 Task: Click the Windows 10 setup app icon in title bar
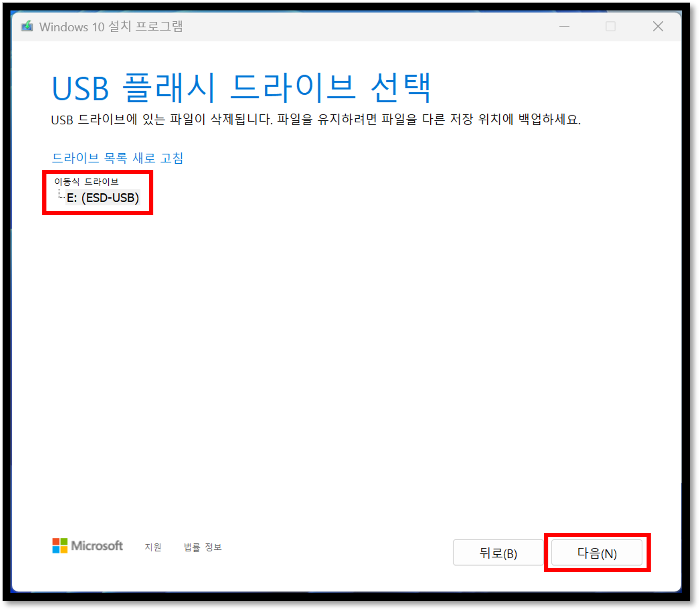27,26
